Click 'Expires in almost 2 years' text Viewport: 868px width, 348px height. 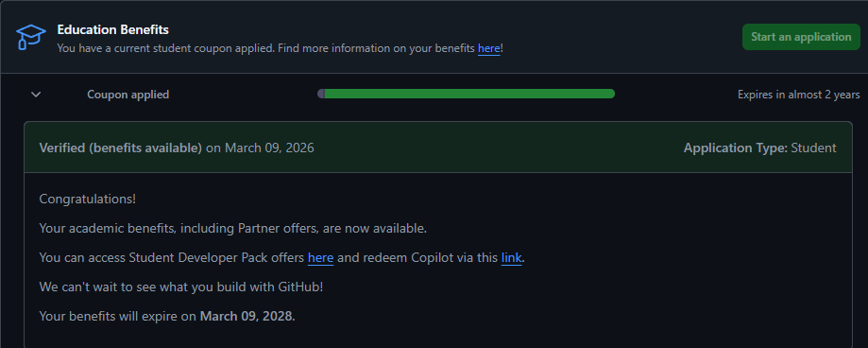[799, 95]
